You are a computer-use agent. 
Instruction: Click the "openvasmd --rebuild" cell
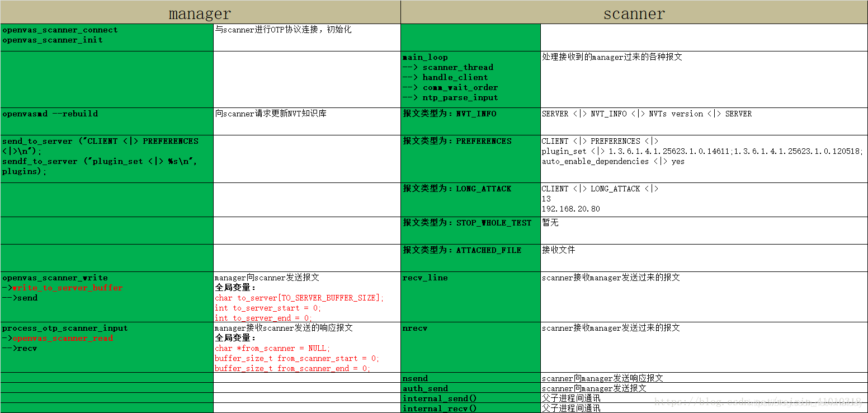pos(107,121)
